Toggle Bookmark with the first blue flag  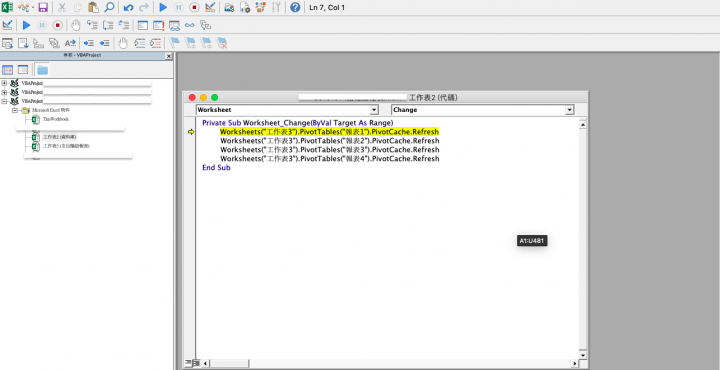tap(174, 43)
